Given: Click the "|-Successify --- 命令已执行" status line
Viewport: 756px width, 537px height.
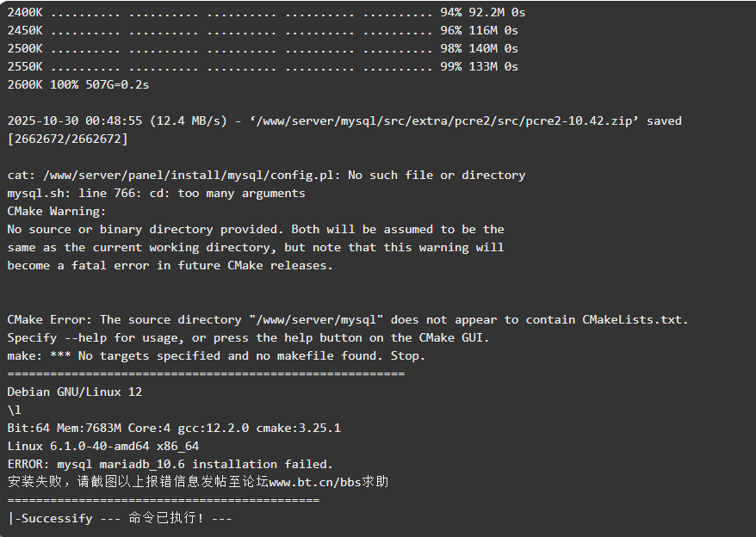Looking at the screenshot, I should tap(120, 519).
